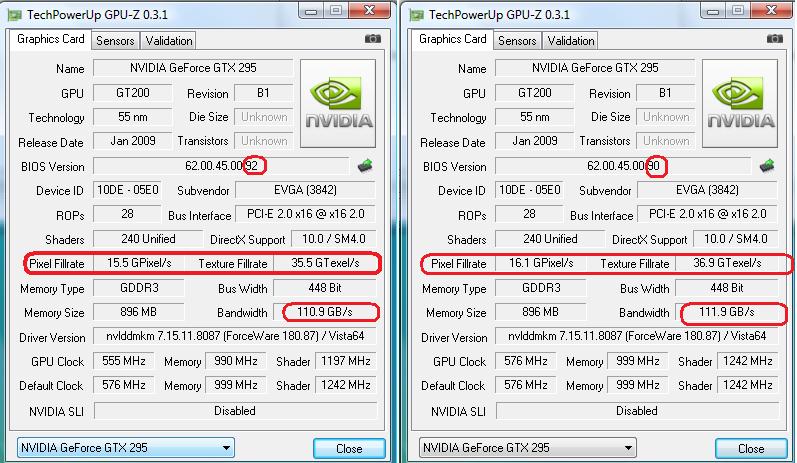
Task: Click 555 MHz GPU Clock value
Action: [124, 361]
